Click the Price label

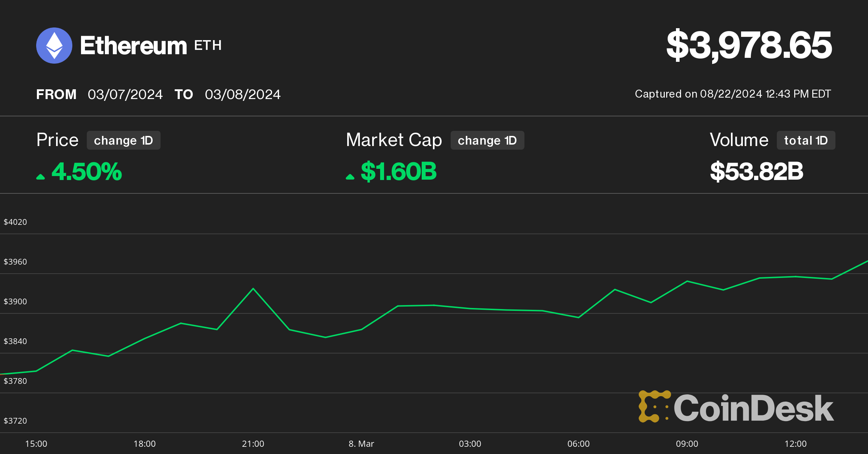point(58,140)
